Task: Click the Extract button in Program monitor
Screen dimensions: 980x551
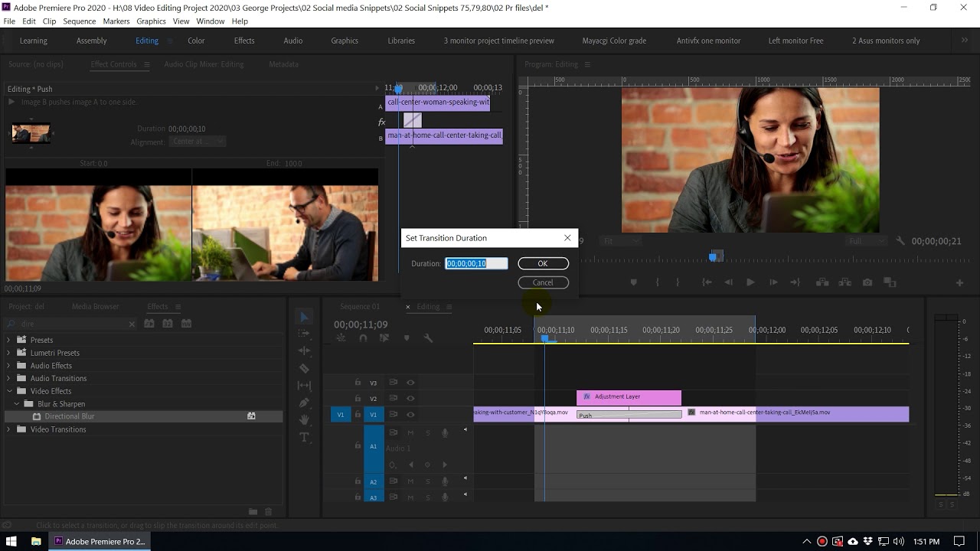Action: point(844,282)
